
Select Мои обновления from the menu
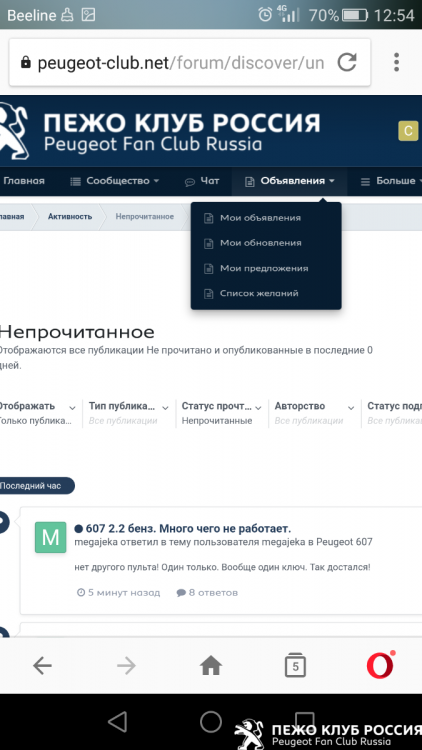[261, 243]
